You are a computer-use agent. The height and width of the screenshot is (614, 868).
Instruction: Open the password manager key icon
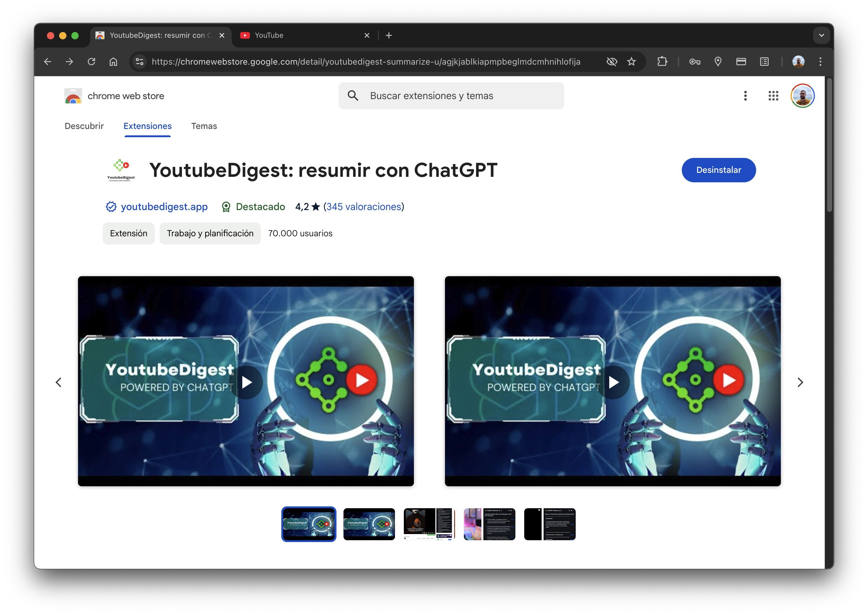click(x=695, y=62)
